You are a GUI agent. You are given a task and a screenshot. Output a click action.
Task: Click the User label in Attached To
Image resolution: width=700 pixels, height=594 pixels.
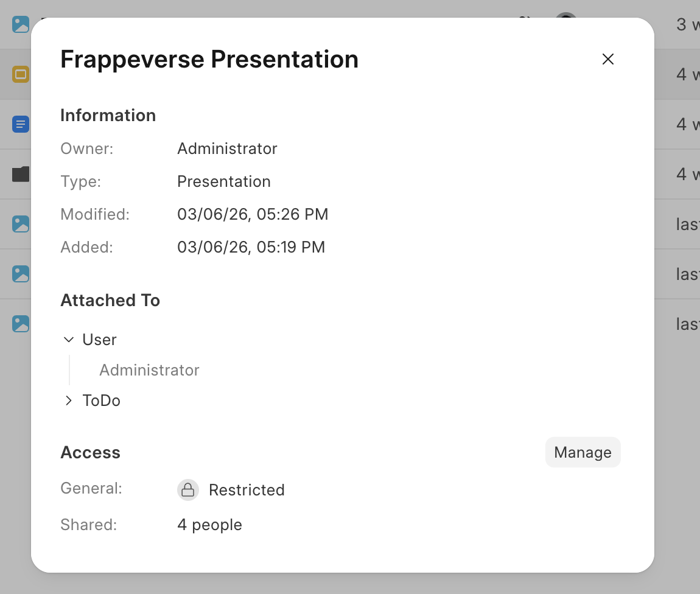click(99, 340)
